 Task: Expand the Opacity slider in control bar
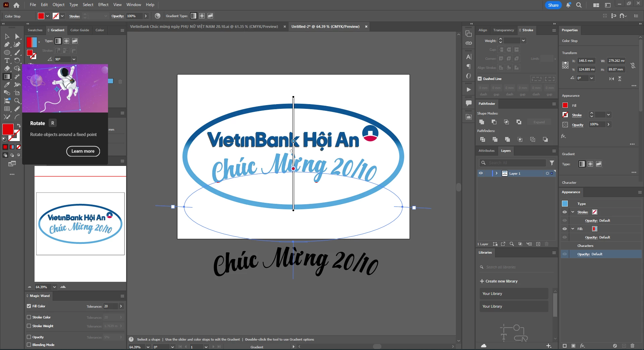coord(146,16)
